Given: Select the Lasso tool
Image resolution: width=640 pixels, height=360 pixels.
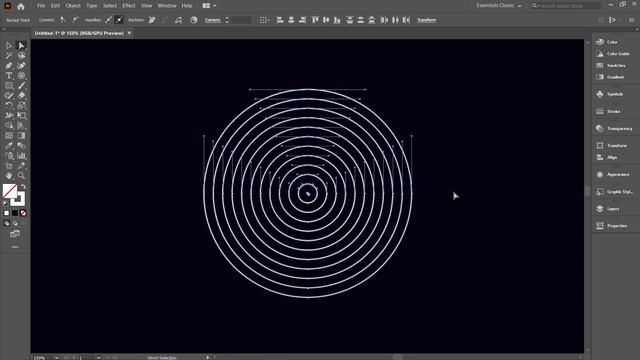Looking at the screenshot, I should click(x=21, y=56).
